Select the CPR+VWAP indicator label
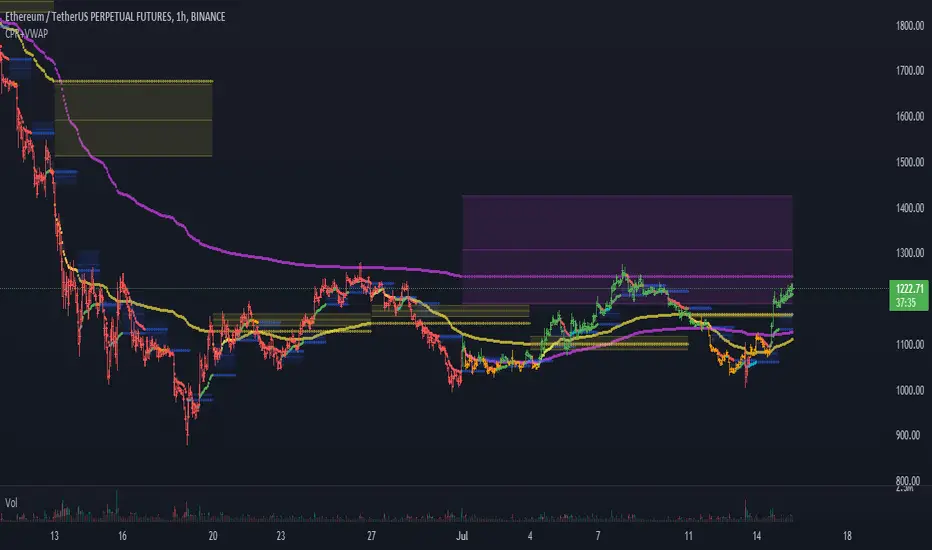The width and height of the screenshot is (932, 550). click(25, 33)
